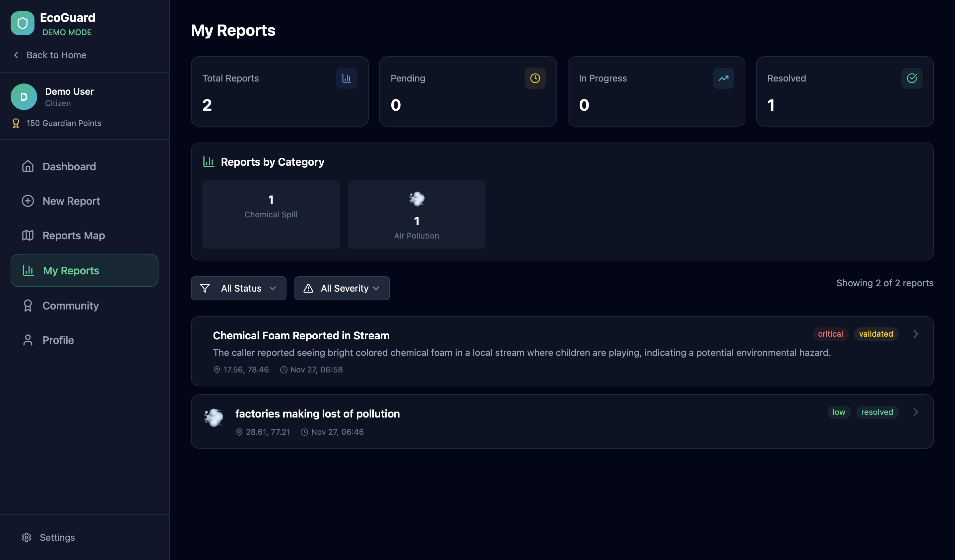Expand the factories pollution report chevron

click(x=915, y=412)
